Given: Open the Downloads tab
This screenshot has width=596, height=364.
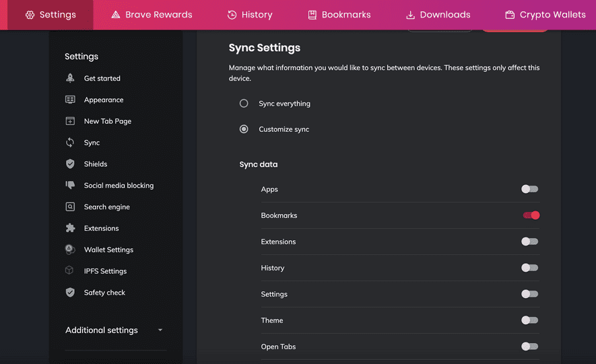Looking at the screenshot, I should 438,15.
